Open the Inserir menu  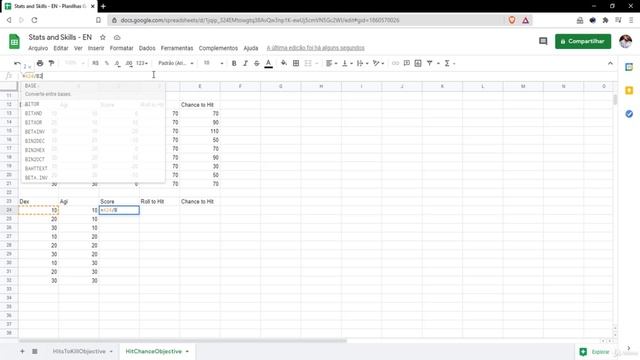(x=96, y=48)
